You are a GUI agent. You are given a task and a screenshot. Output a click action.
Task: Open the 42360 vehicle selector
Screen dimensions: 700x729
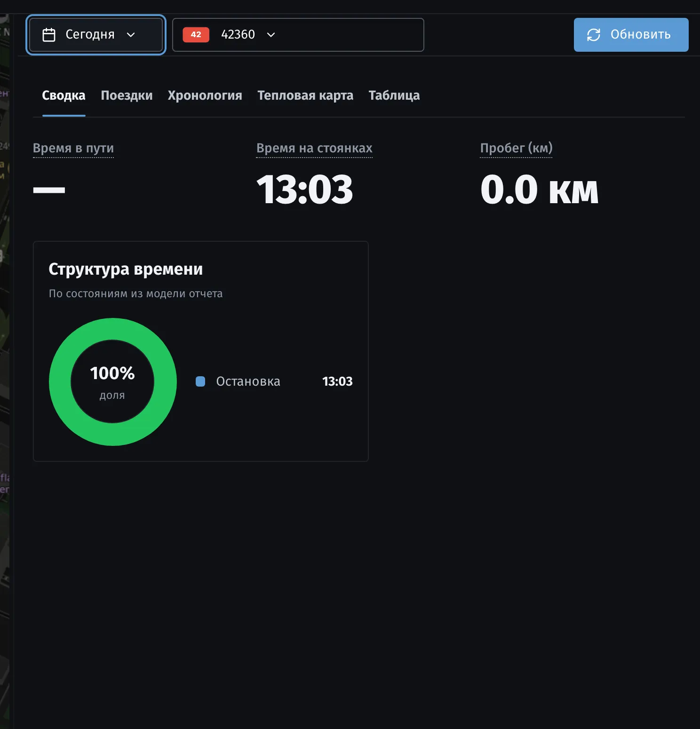(x=298, y=35)
